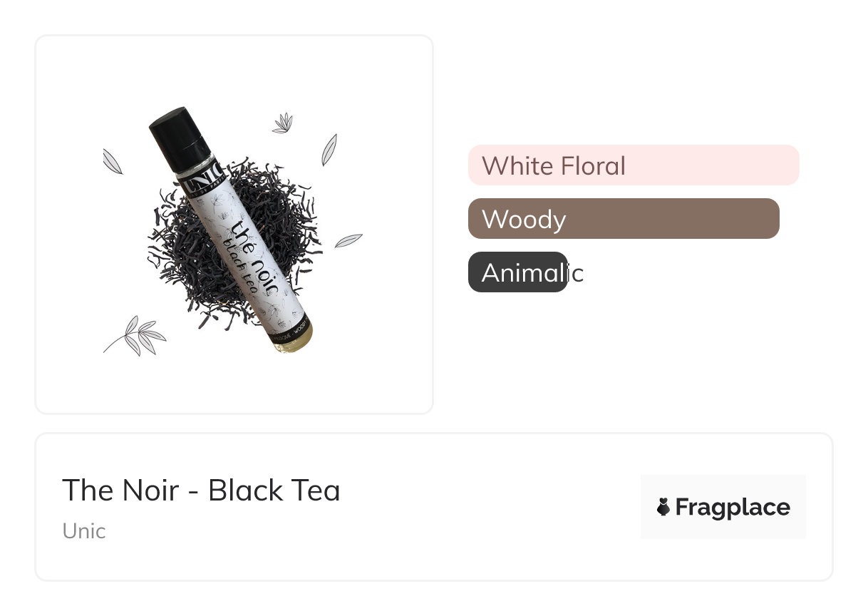Image resolution: width=868 pixels, height=616 pixels.
Task: Click the tall leaf sketch at upper right
Action: pos(329,150)
